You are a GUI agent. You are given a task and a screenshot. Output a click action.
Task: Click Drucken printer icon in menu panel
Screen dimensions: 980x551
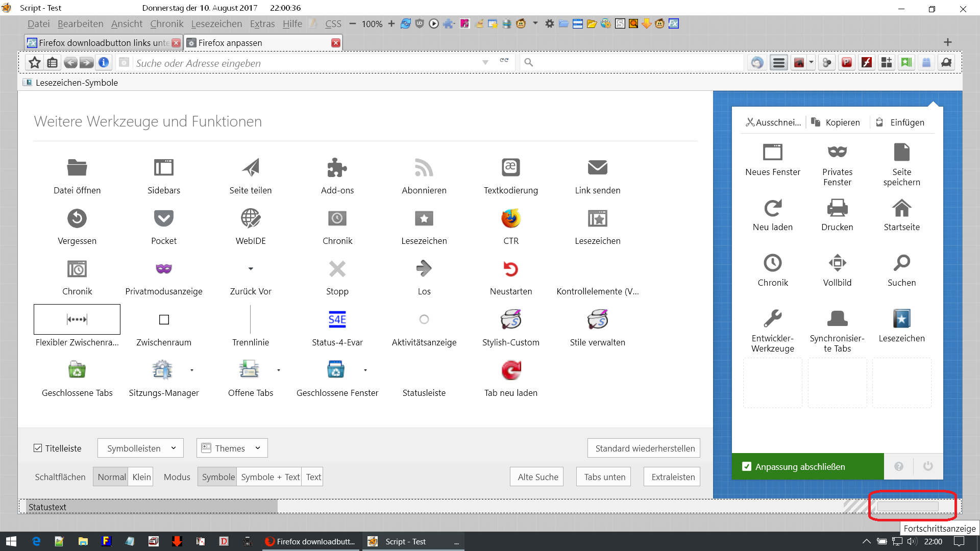click(x=837, y=208)
